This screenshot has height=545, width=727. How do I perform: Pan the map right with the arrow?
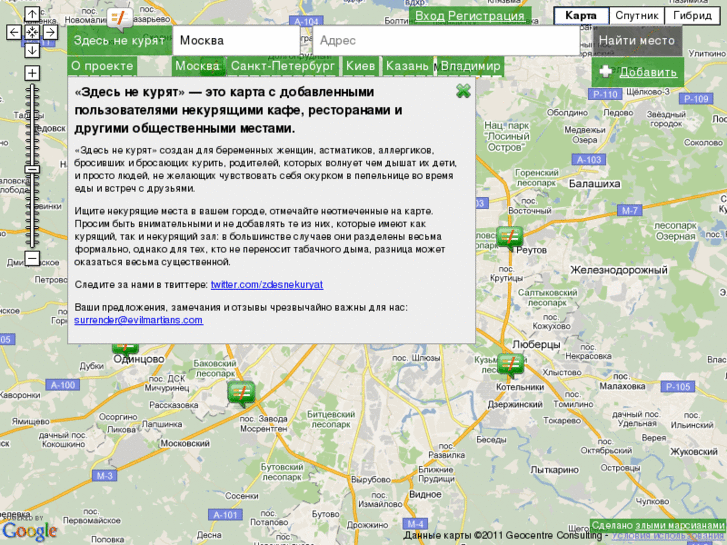tap(50, 32)
